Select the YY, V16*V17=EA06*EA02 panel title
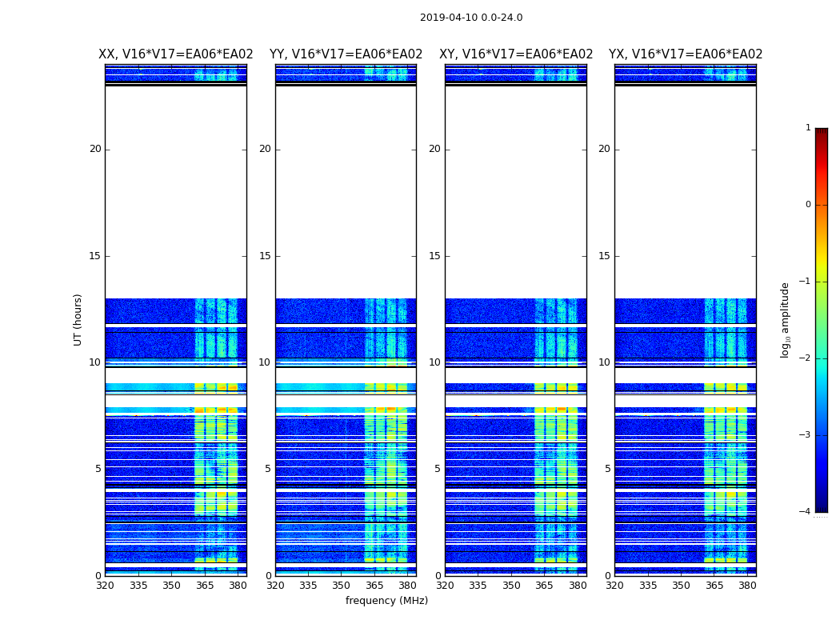Screen dimensions: 840x640 point(346,54)
